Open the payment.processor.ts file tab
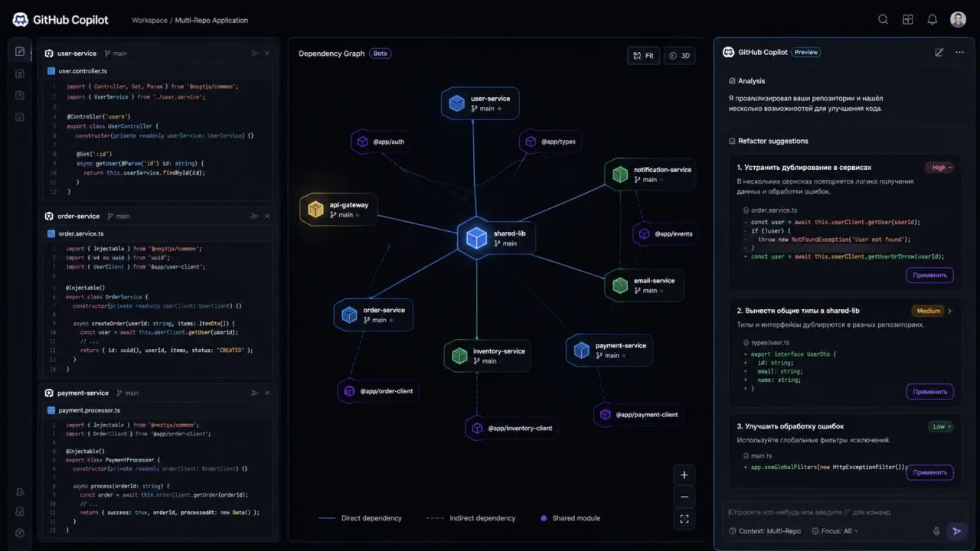The image size is (980, 551). tap(83, 410)
